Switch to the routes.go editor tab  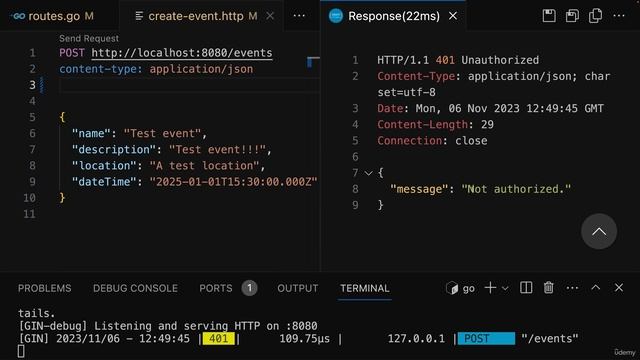[53, 16]
